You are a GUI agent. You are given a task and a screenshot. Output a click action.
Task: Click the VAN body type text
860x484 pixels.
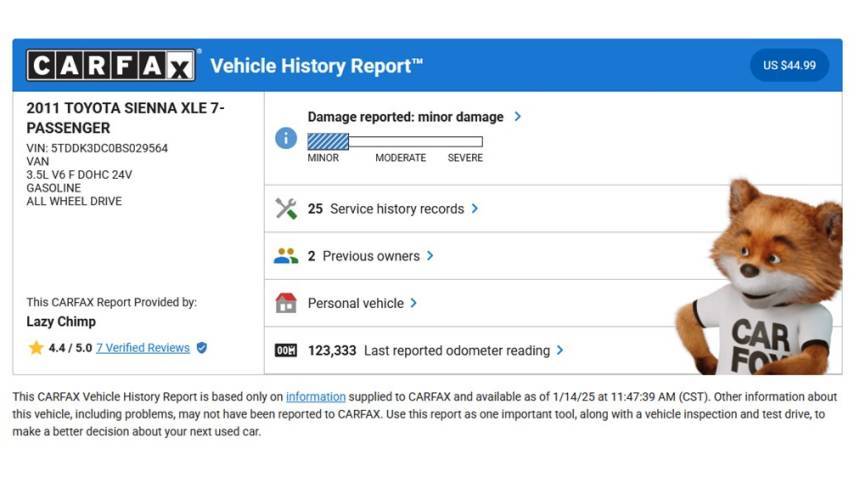pyautogui.click(x=37, y=161)
